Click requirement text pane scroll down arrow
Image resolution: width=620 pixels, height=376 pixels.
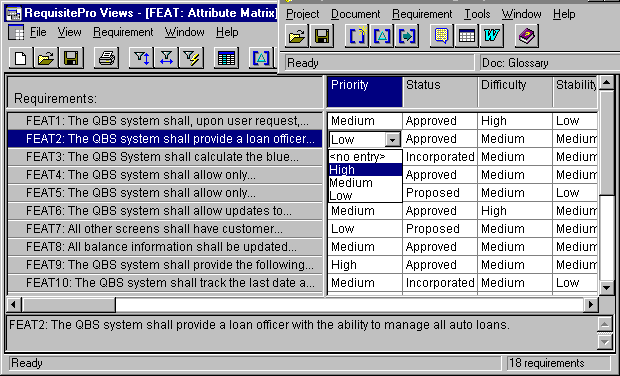pyautogui.click(x=605, y=342)
